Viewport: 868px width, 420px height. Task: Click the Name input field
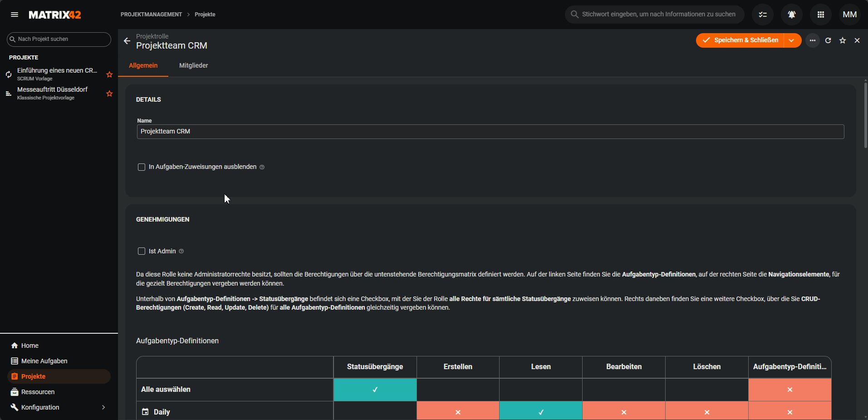490,132
